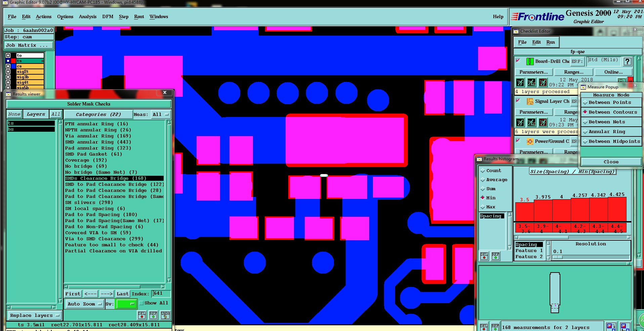This screenshot has width=644, height=331.
Task: Click the 3.5-3.6 histogram bar
Action: [x=524, y=212]
